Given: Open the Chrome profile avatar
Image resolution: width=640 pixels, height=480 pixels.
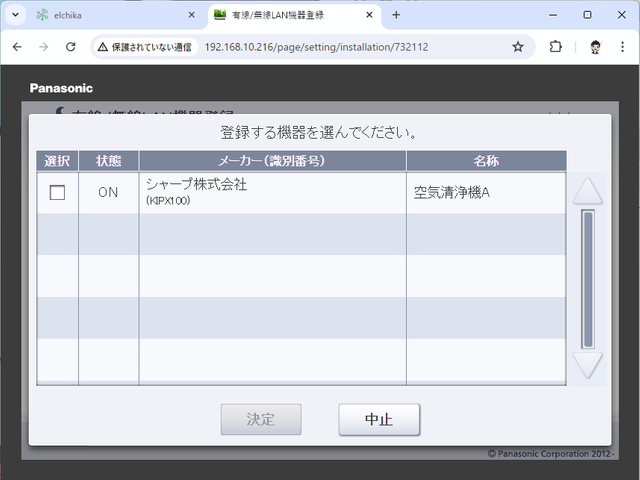Looking at the screenshot, I should [x=595, y=47].
